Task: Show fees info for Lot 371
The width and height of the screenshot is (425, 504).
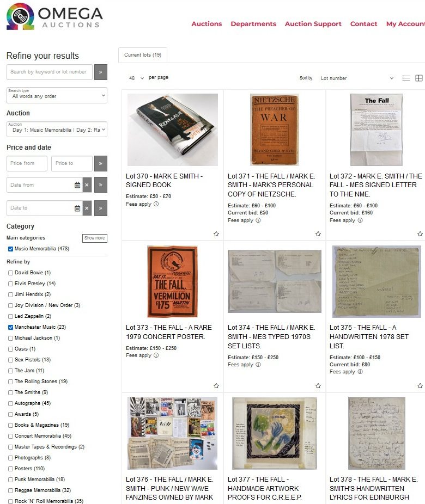Action: [x=258, y=220]
